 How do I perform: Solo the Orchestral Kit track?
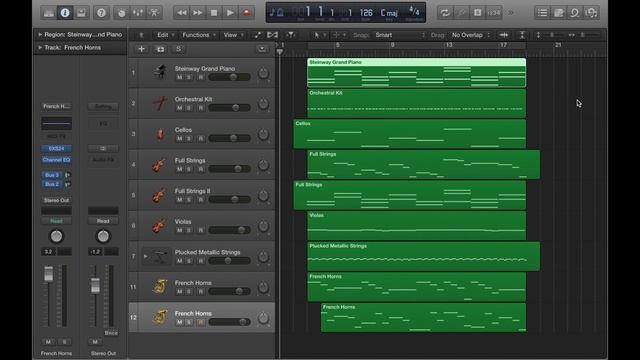[189, 108]
